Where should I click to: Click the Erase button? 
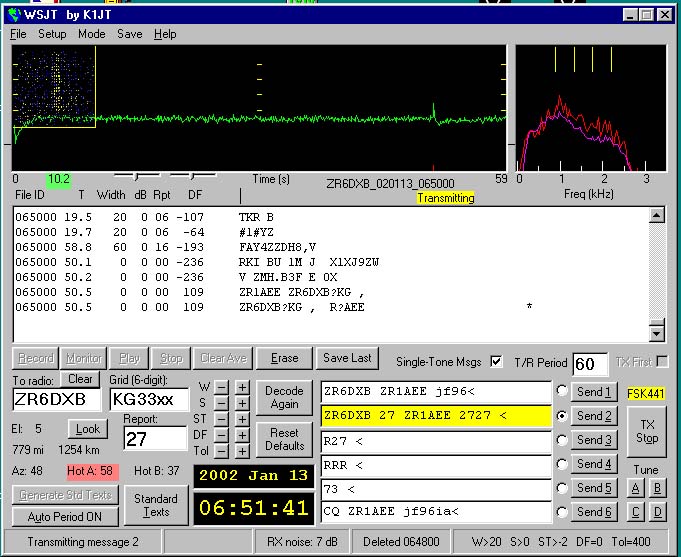pos(284,358)
